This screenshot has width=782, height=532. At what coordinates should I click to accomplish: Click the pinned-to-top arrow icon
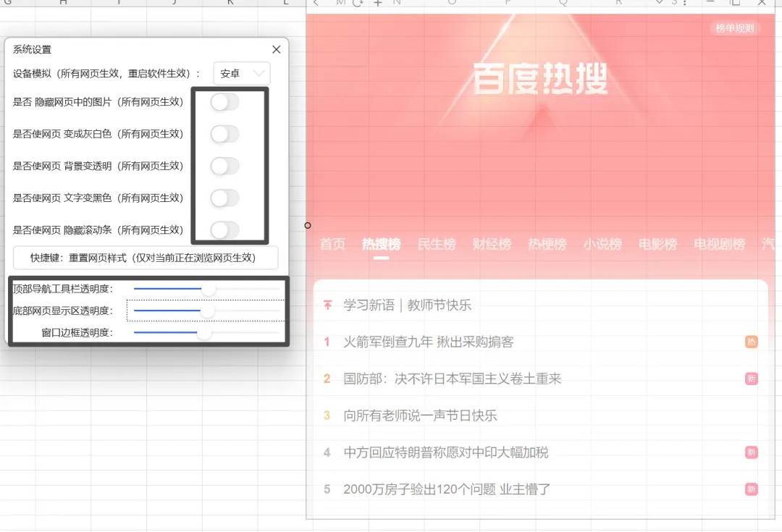coord(327,305)
